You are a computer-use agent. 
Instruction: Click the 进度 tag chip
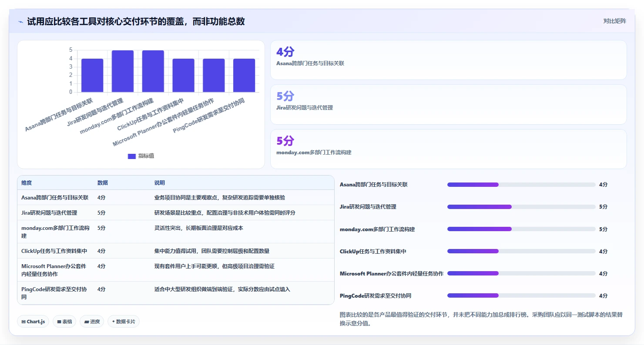click(92, 322)
